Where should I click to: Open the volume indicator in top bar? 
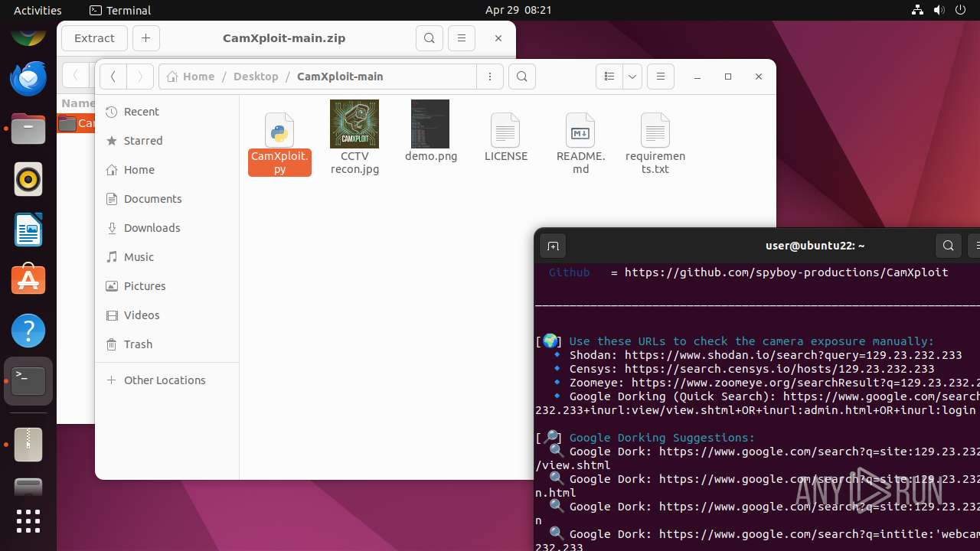(939, 10)
